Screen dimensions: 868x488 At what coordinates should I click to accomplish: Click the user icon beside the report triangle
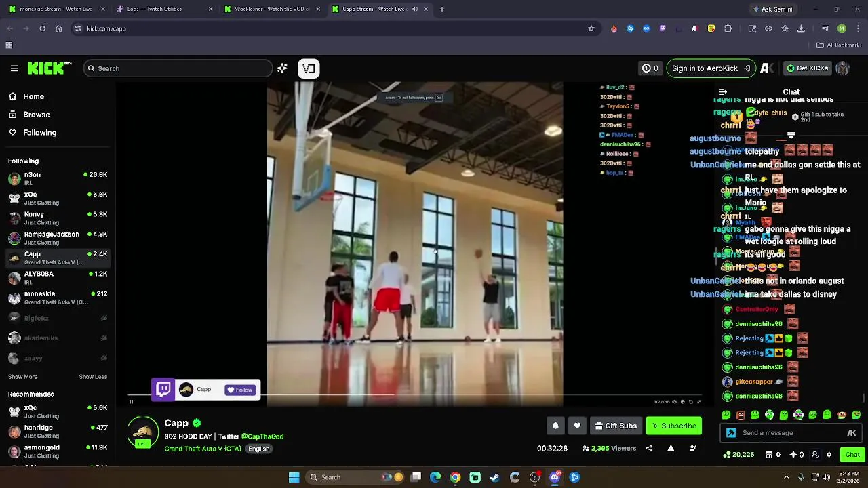point(692,448)
